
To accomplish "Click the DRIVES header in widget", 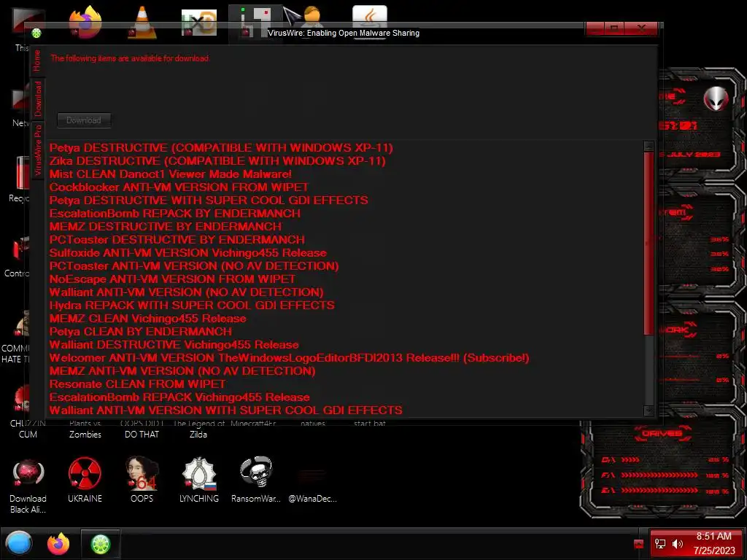I will tap(662, 434).
